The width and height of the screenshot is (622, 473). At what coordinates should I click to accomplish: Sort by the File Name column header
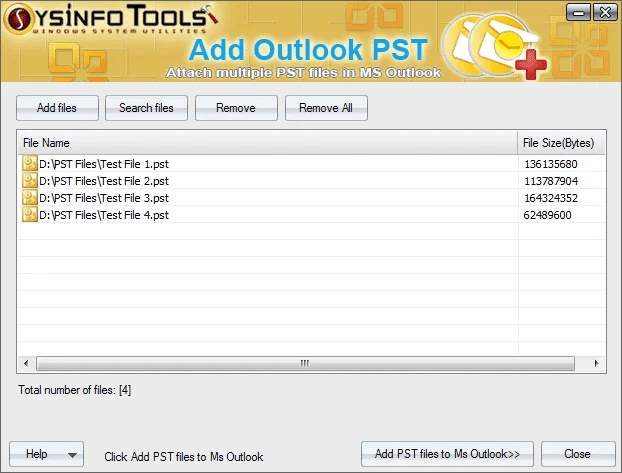pyautogui.click(x=268, y=143)
